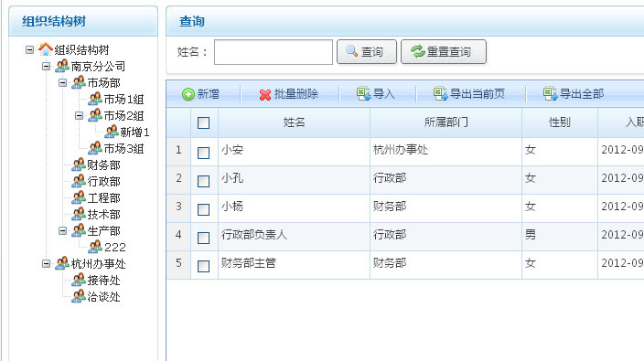This screenshot has height=361, width=644.
Task: Check the checkbox for row 财务部主管
Action: [x=203, y=266]
